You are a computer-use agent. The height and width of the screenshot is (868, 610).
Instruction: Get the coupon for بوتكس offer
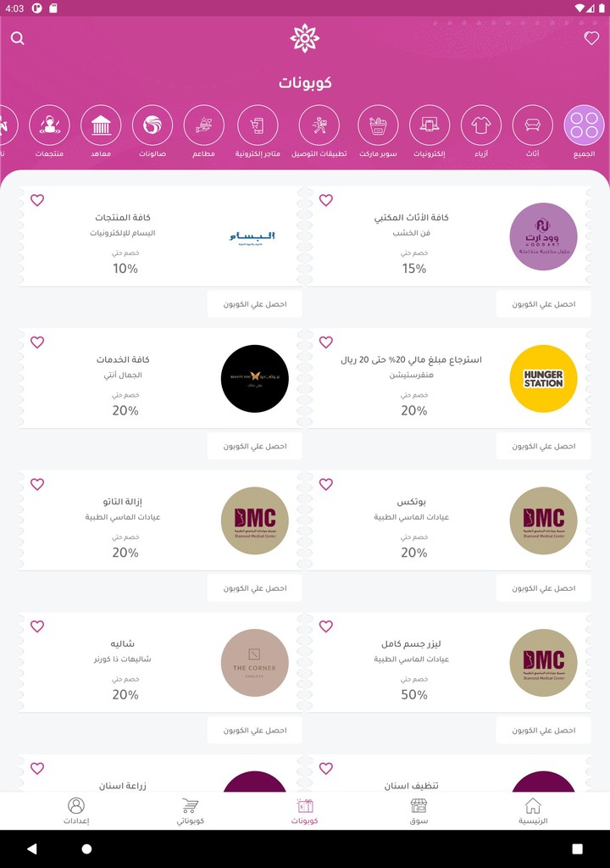point(543,587)
